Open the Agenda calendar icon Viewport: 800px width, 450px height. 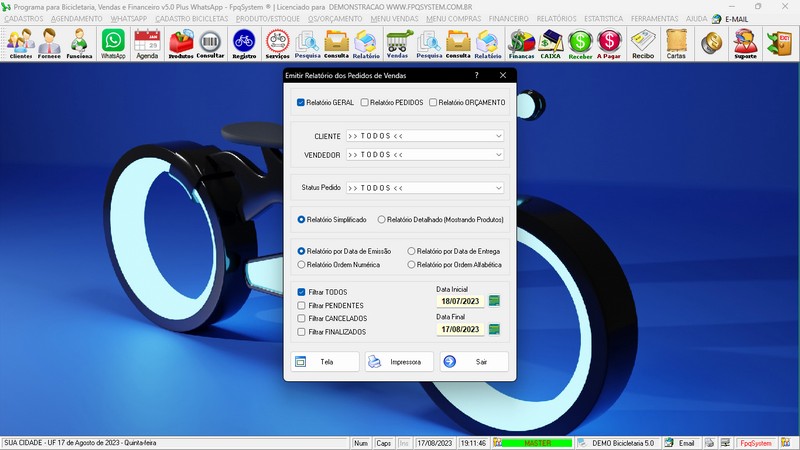tap(147, 43)
